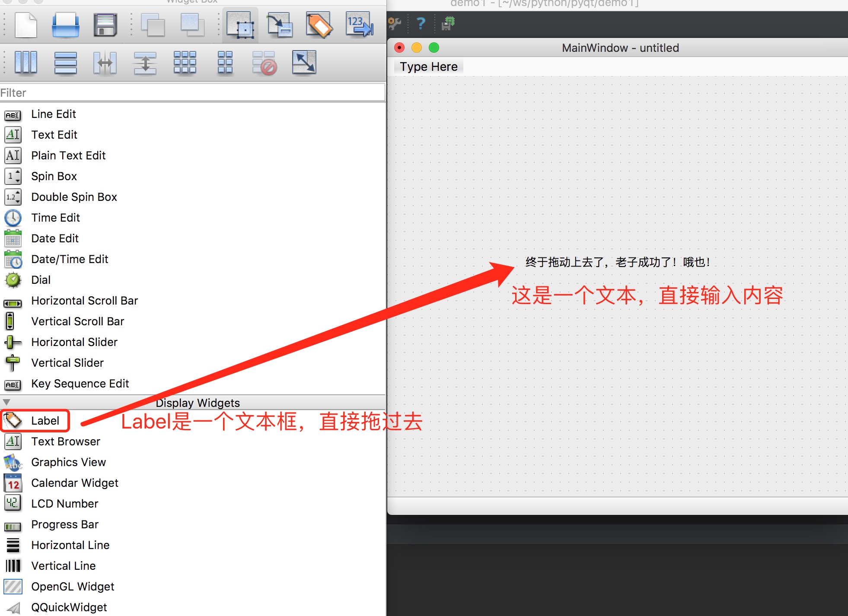Select the Edit Widgets mode icon

click(x=240, y=25)
